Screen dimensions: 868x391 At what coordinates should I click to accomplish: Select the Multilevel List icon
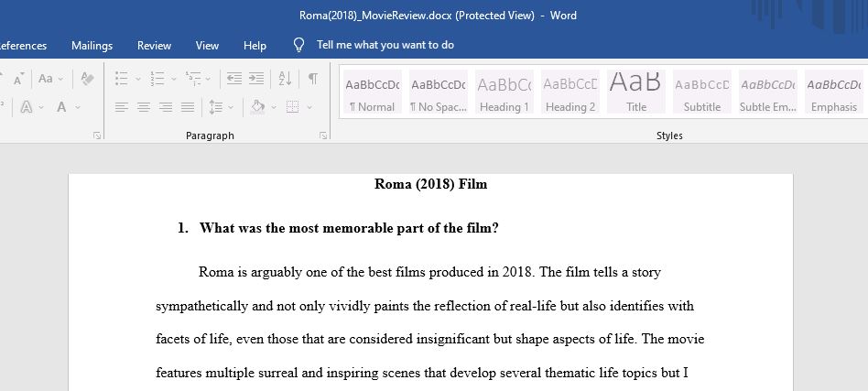[193, 79]
